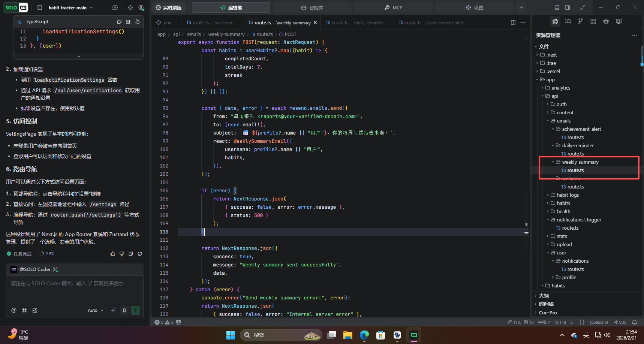Regenerate the chat response

[140, 254]
